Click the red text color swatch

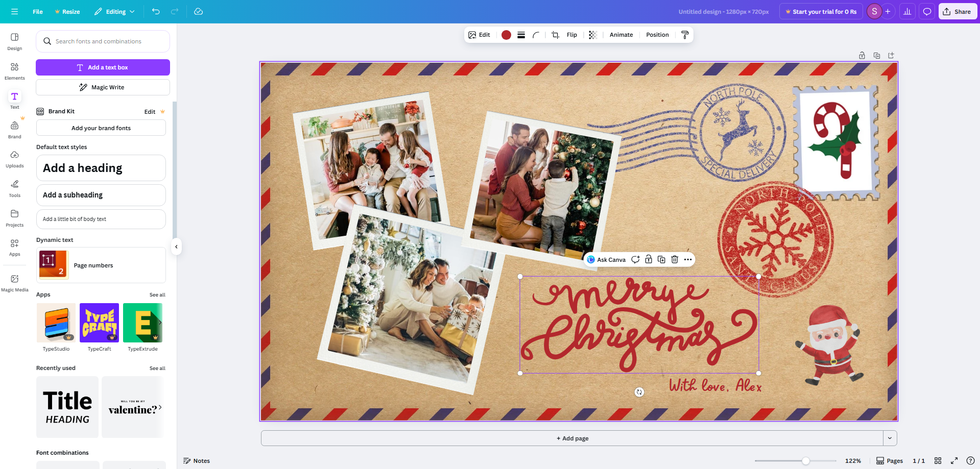pos(506,35)
